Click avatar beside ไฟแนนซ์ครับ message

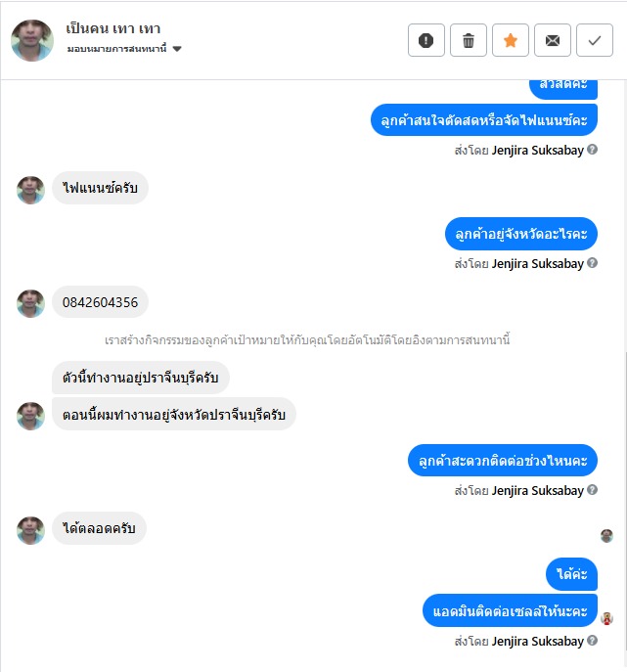[x=30, y=190]
